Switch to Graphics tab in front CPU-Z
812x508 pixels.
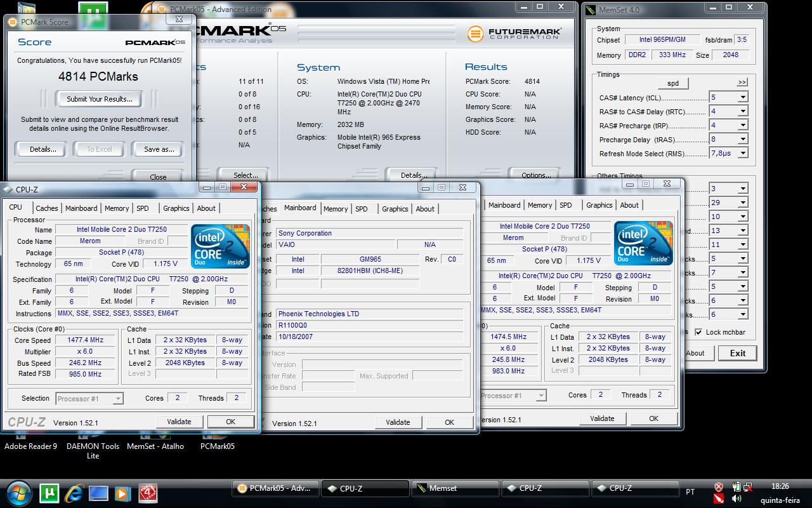point(176,208)
